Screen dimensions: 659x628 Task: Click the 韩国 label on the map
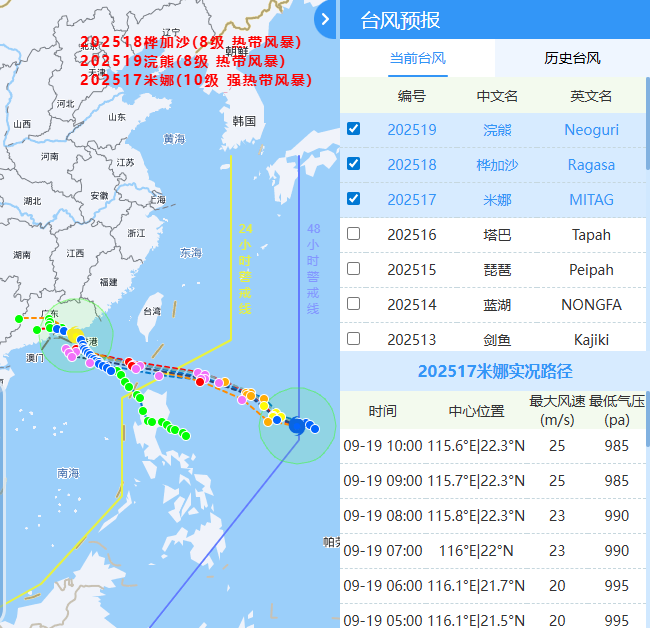point(244,121)
